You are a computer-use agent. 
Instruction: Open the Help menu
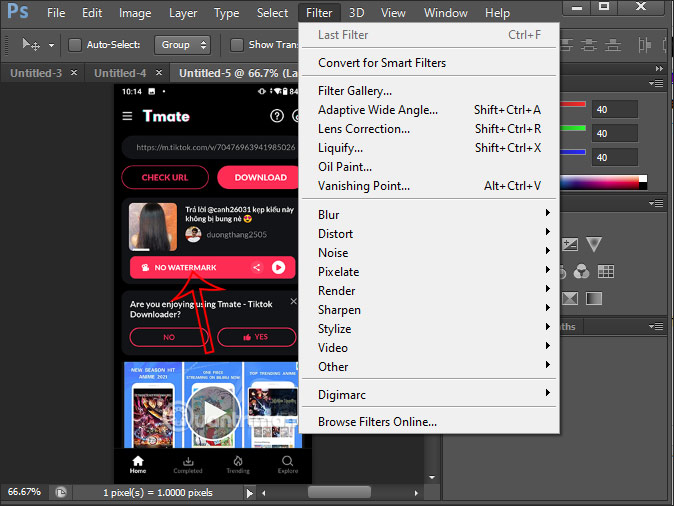(x=497, y=13)
